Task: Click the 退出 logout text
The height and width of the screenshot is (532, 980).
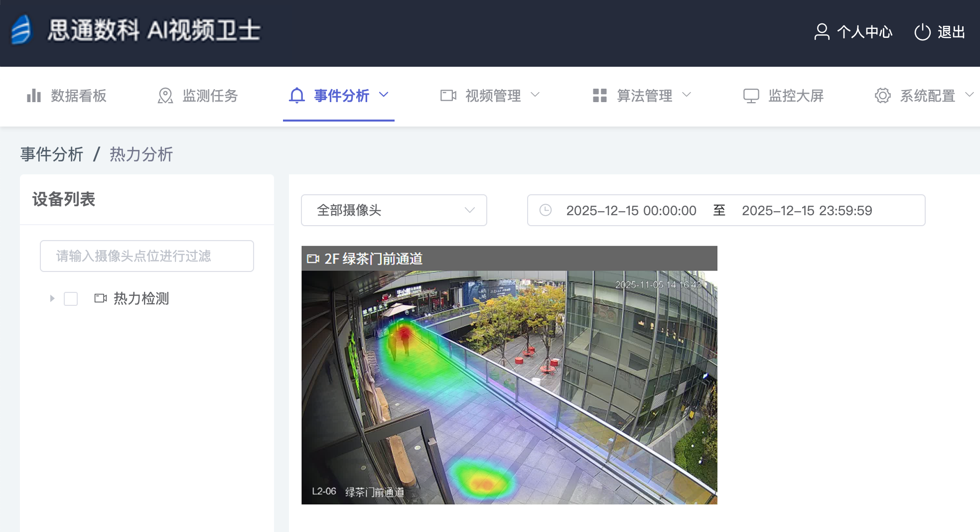Action: pos(952,32)
